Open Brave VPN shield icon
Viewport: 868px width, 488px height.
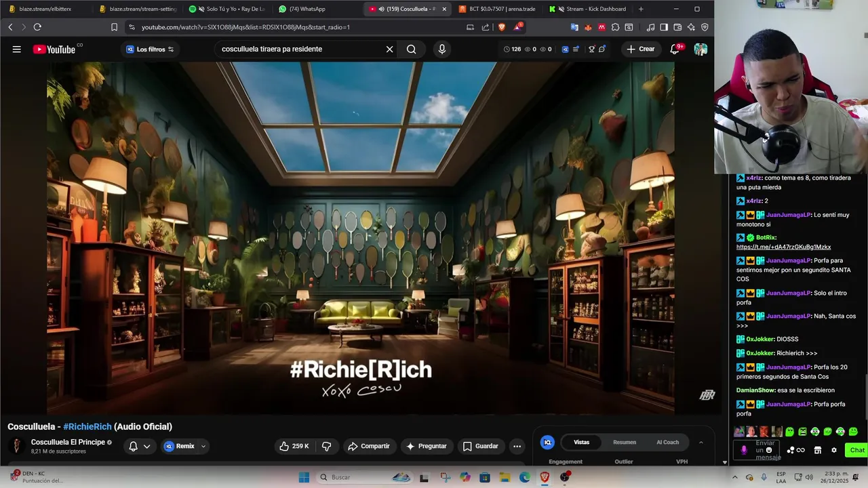point(705,27)
